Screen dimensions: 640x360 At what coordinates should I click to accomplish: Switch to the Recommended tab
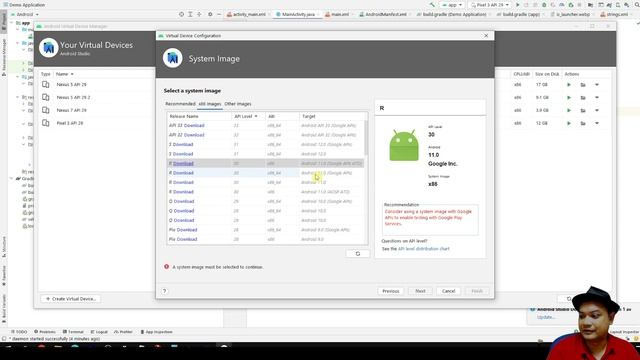pyautogui.click(x=180, y=104)
